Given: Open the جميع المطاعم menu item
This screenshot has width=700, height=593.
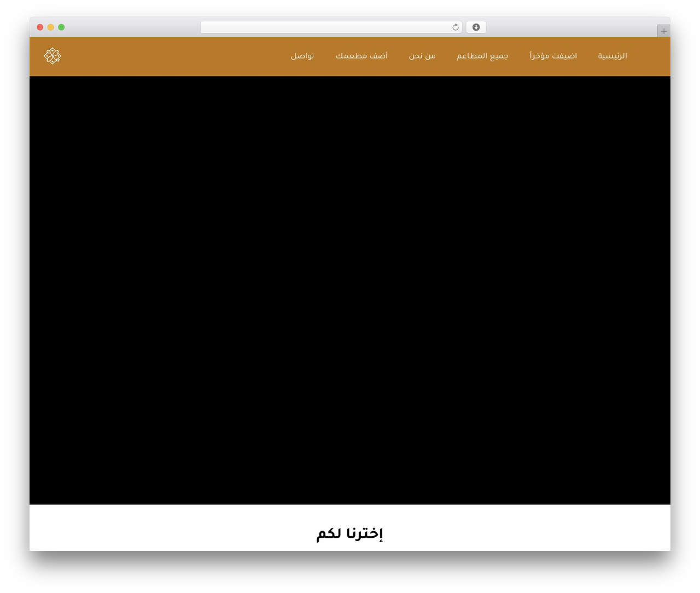Looking at the screenshot, I should click(482, 56).
